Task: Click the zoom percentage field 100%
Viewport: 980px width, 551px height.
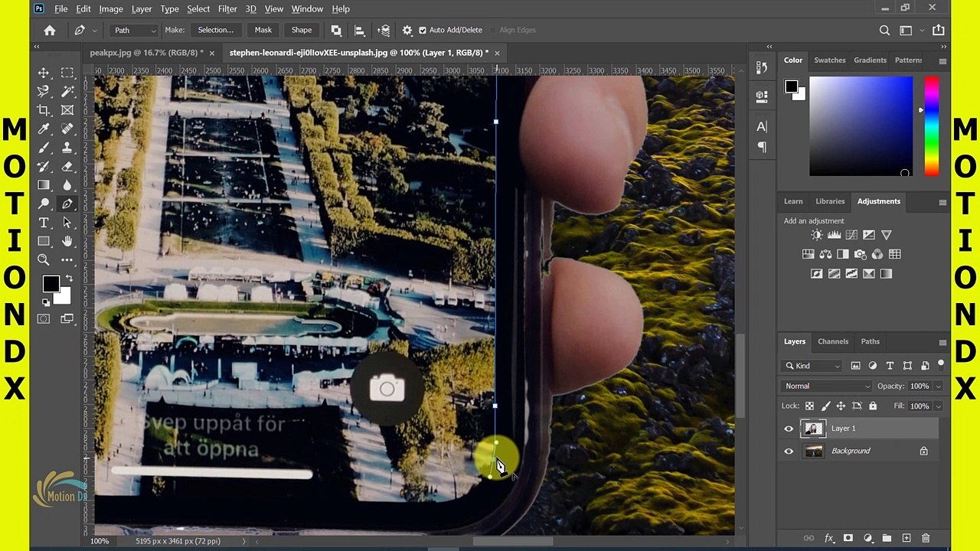Action: point(100,541)
